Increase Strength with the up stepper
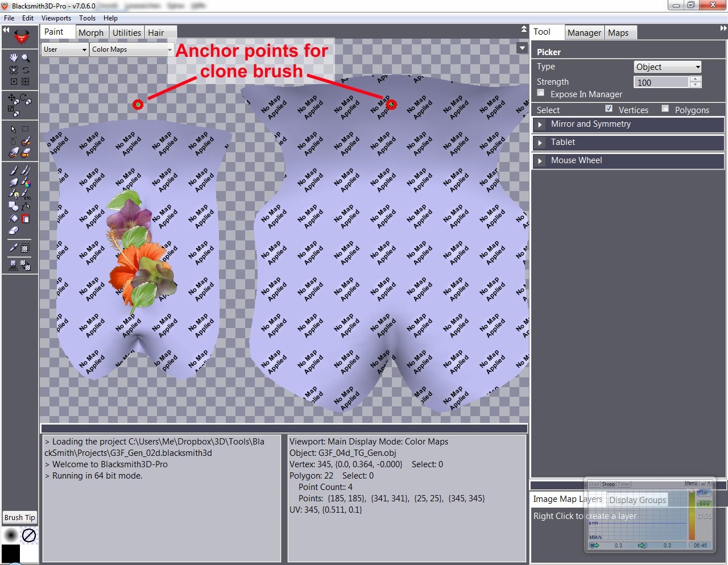Image resolution: width=728 pixels, height=565 pixels. 696,79
